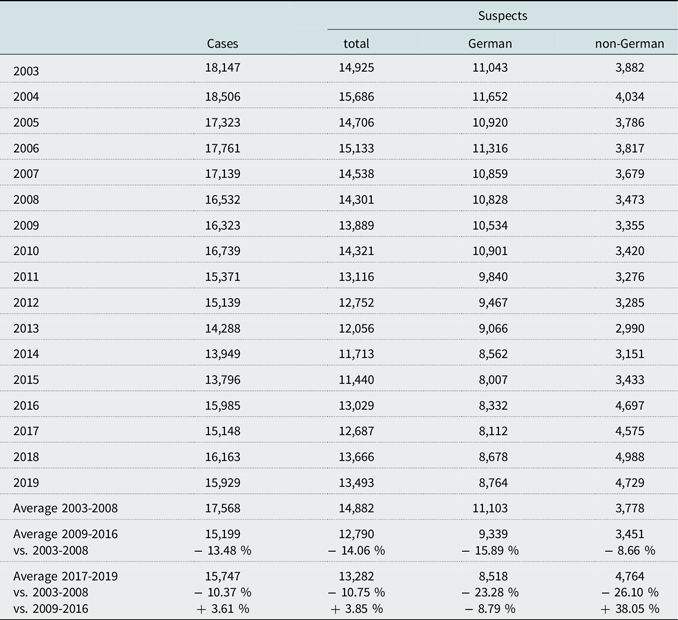Click the Average 2017-2019 row label
Screen dimensions: 678x620
65,576
